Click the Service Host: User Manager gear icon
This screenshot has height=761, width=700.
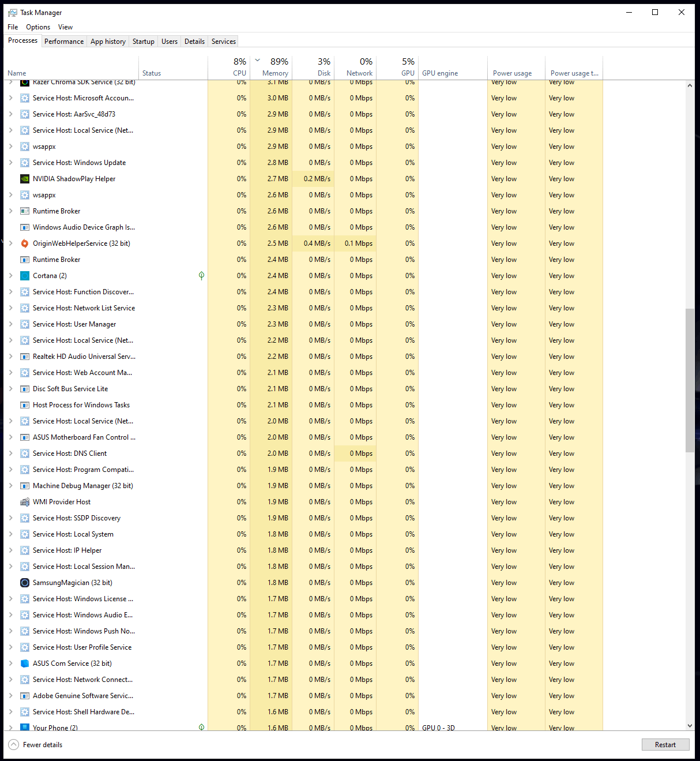pyautogui.click(x=25, y=324)
